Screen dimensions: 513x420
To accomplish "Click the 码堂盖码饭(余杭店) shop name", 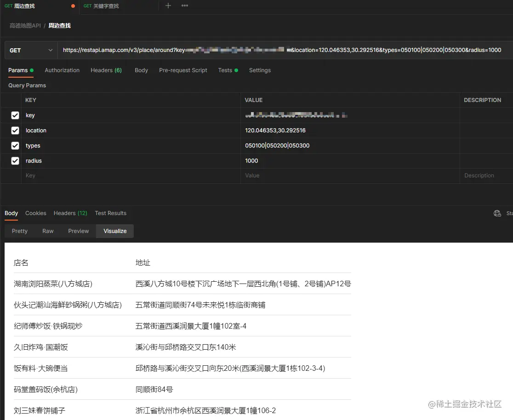I will 46,390.
